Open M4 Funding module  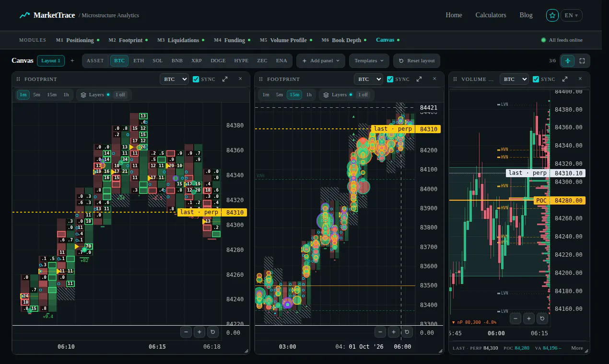pyautogui.click(x=232, y=40)
